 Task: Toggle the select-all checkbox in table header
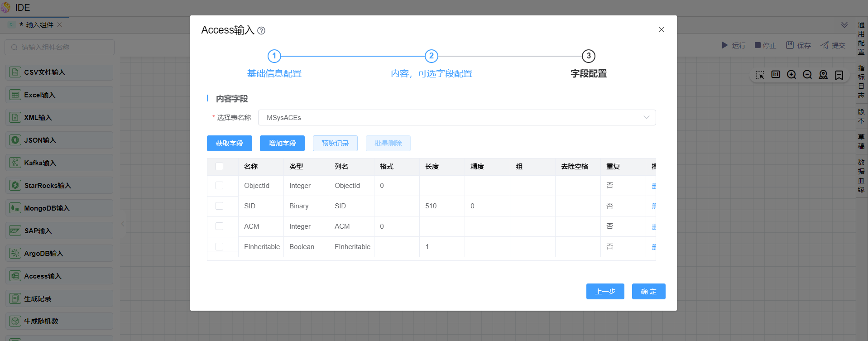(x=220, y=167)
